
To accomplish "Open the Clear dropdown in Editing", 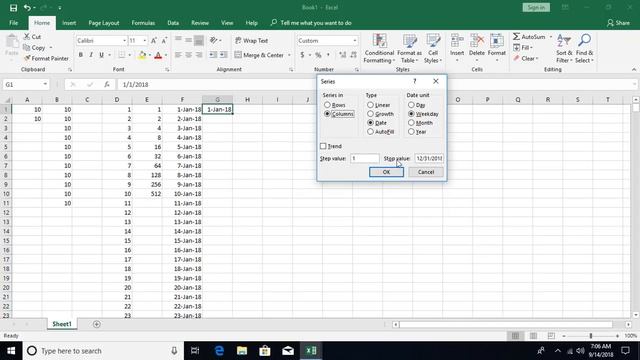I will (x=526, y=58).
